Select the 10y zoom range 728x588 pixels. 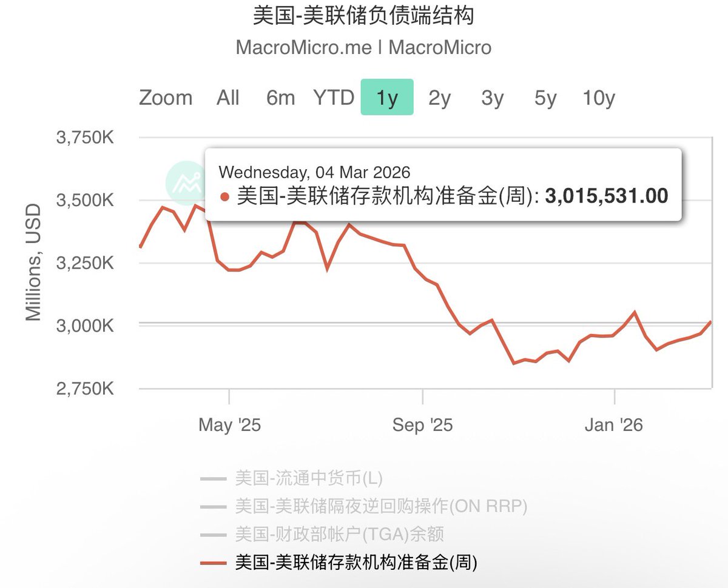[599, 98]
